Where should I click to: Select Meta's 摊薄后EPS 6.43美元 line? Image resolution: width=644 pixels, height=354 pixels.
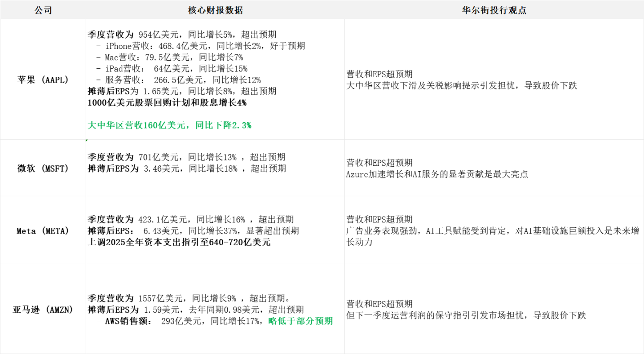pyautogui.click(x=193, y=231)
